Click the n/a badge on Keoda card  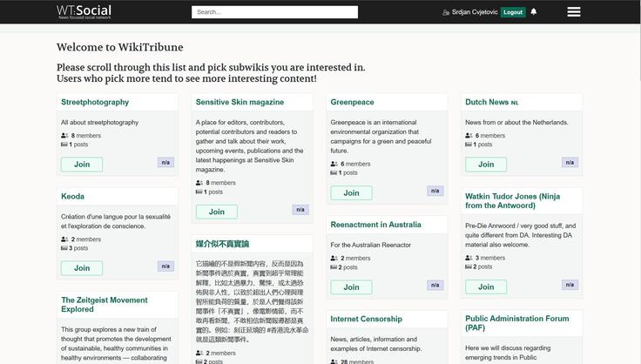click(x=165, y=266)
